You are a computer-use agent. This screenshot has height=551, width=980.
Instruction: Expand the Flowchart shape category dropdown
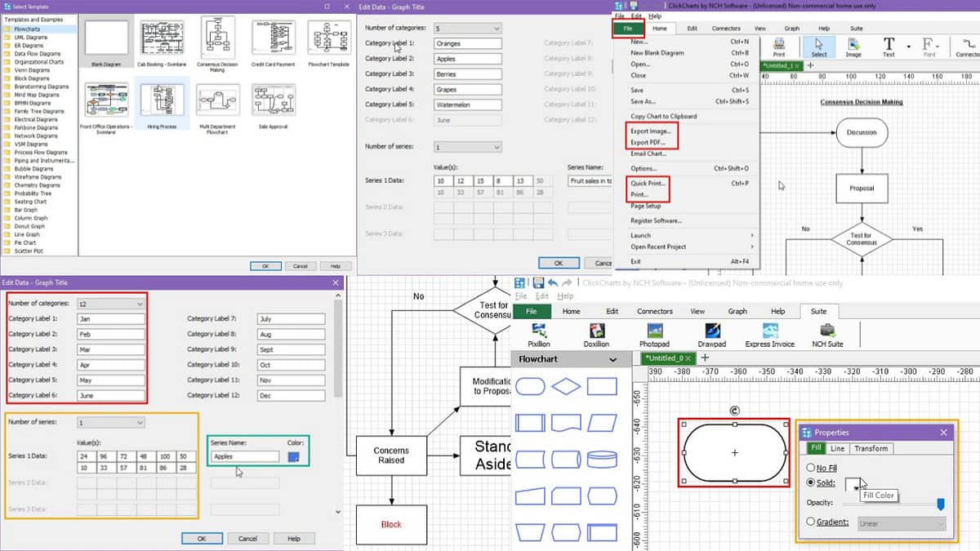click(612, 359)
